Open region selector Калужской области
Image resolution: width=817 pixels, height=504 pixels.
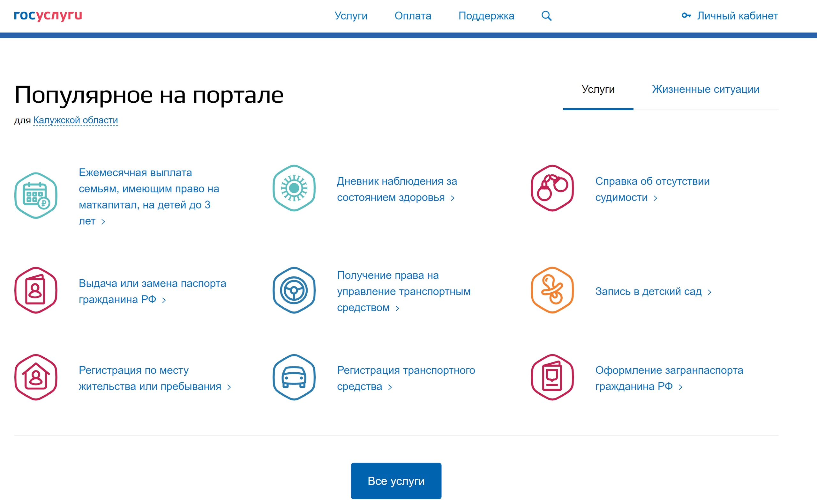tap(75, 120)
